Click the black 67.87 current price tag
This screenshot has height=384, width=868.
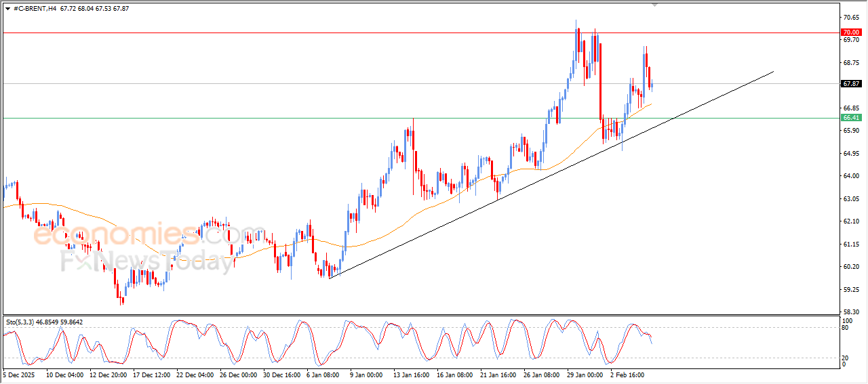850,84
